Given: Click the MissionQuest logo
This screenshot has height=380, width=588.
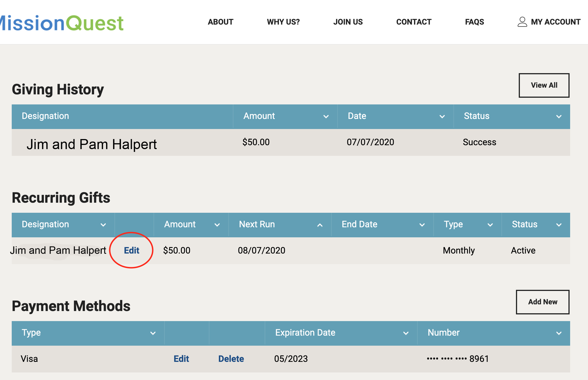Looking at the screenshot, I should pos(62,23).
